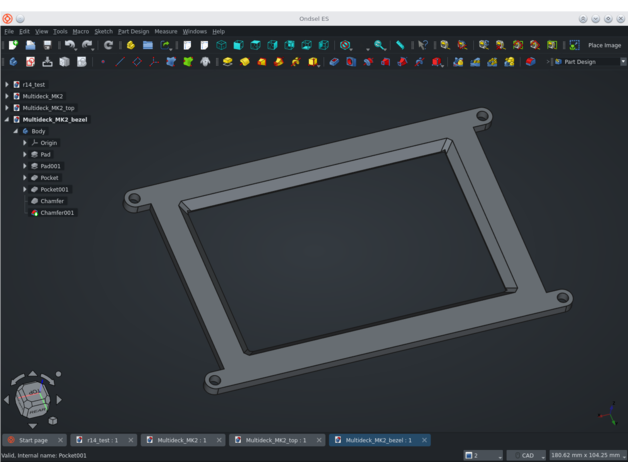Screen dimensions: 628x472
Task: Expand the Pocket001 feature node
Action: 25,189
